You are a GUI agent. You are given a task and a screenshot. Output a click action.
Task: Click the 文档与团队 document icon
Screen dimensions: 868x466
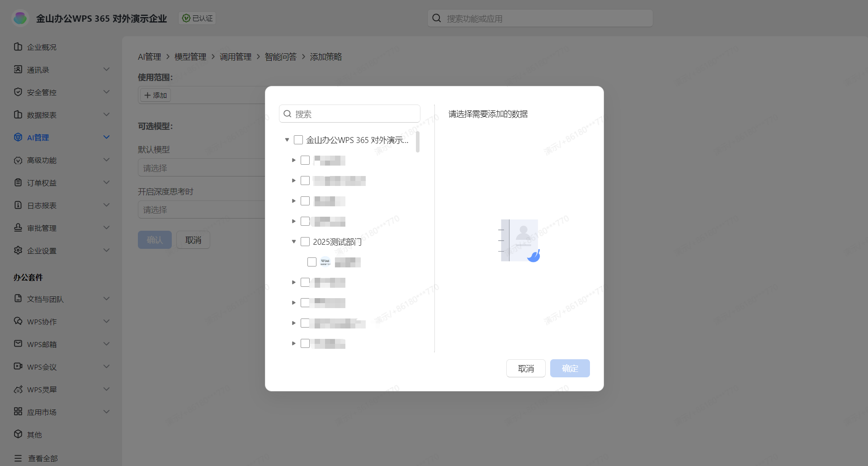(18, 299)
